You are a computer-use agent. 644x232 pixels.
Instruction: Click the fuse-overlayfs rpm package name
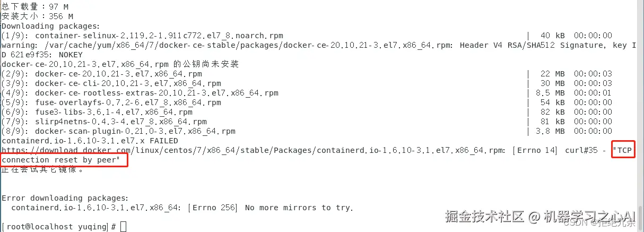click(x=128, y=102)
